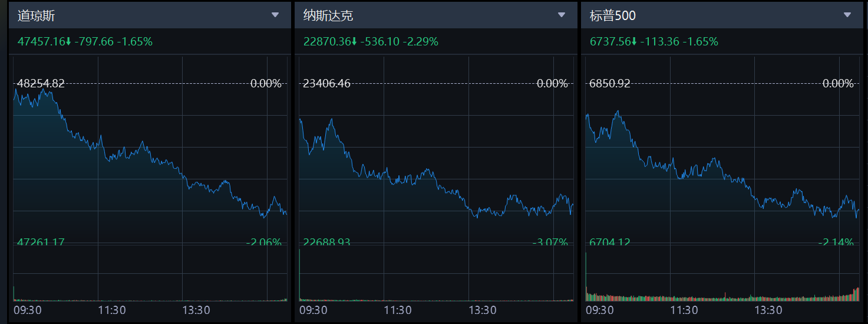
Task: Click 13:30 marker on 纳斯达克 chart
Action: click(x=482, y=310)
